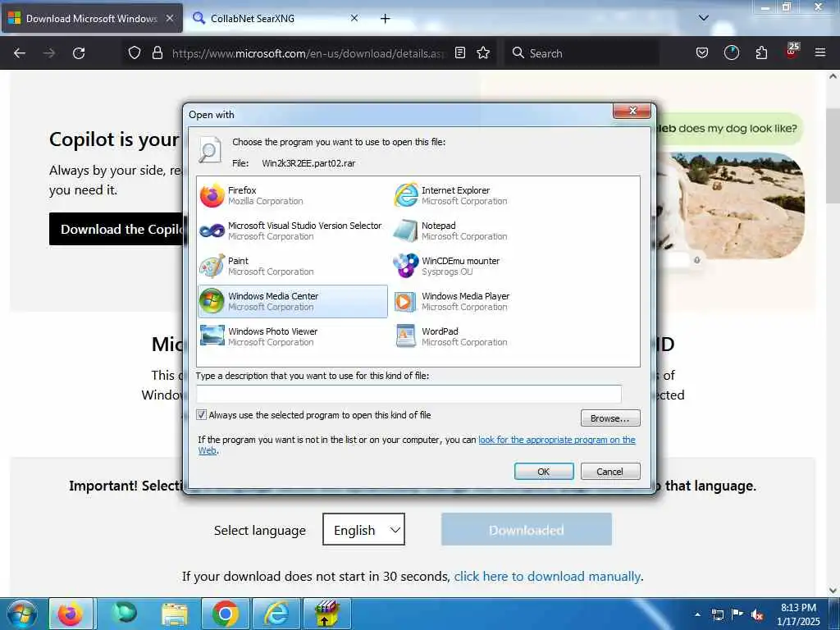Select Microsoft Visual Studio Version Selector
840x630 pixels.
(x=292, y=231)
